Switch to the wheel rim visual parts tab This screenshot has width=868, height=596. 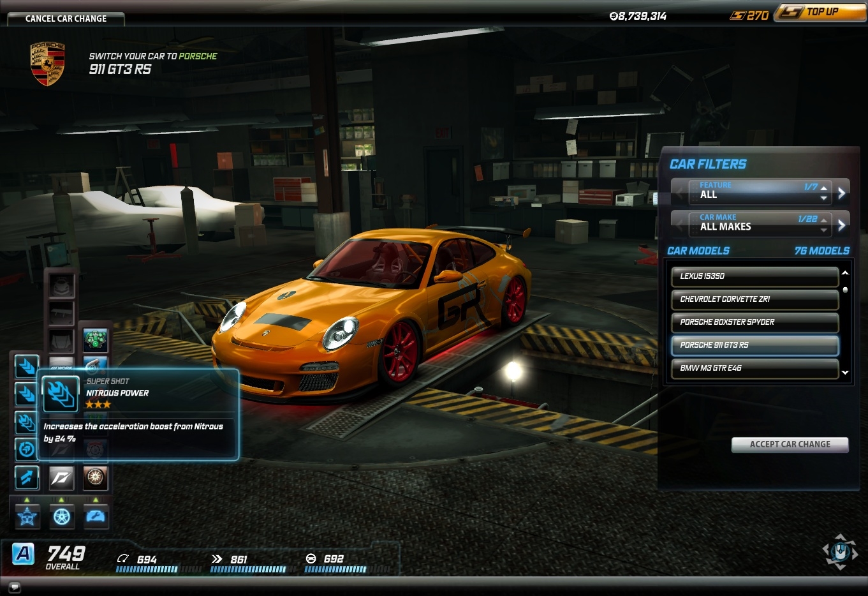[x=62, y=516]
